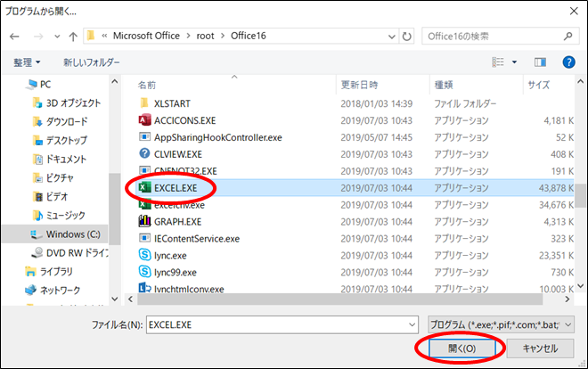Open the blue help icon
This screenshot has height=369, width=588.
(568, 61)
